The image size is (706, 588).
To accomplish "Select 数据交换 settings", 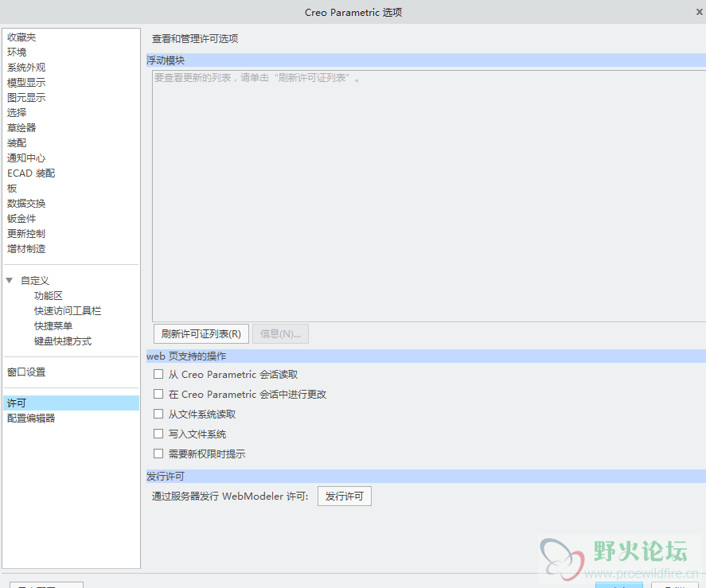I will [x=26, y=204].
